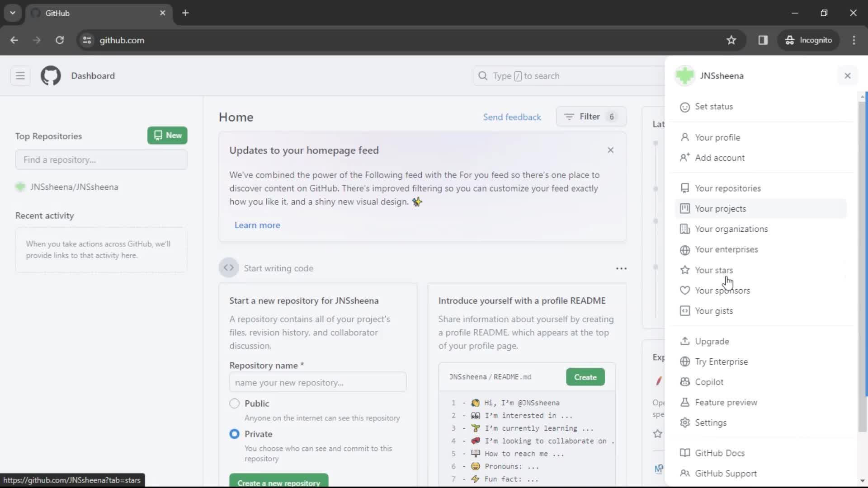Open the Chrome tab search dropdown
Viewport: 868px width, 488px height.
(13, 13)
